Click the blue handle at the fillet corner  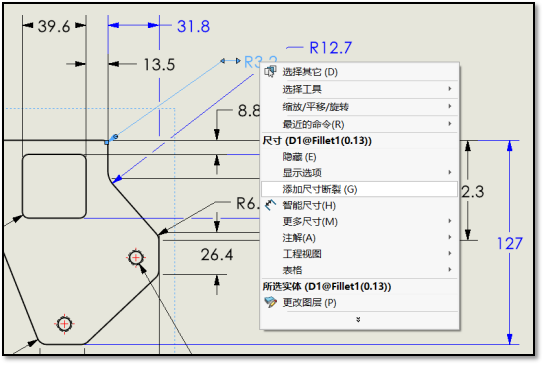coord(107,142)
